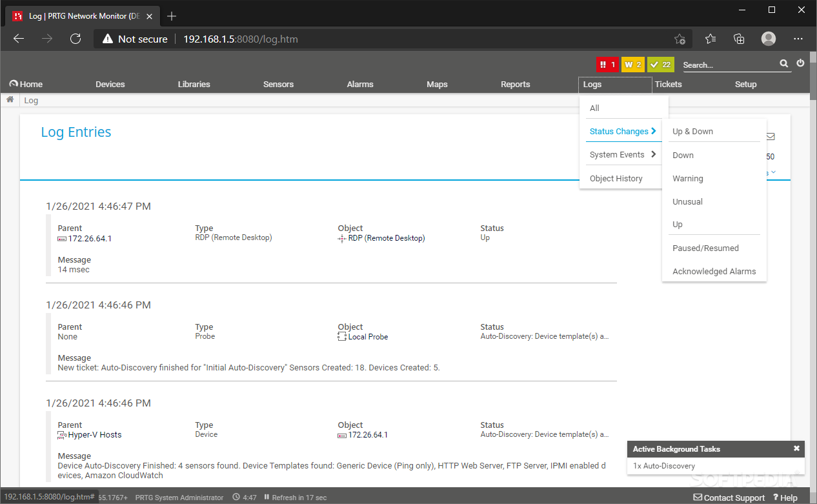Open the red Down alarms indicator
Image resolution: width=817 pixels, height=504 pixels.
coord(607,65)
